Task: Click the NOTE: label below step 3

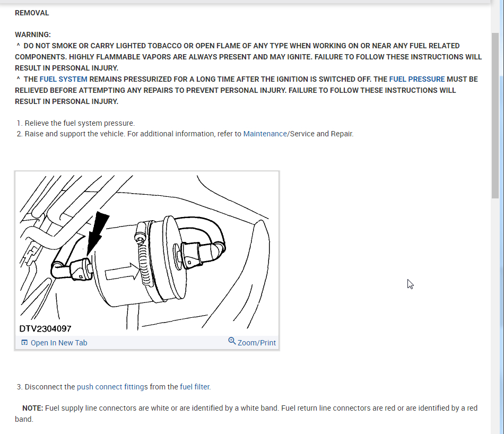Action: [x=32, y=408]
